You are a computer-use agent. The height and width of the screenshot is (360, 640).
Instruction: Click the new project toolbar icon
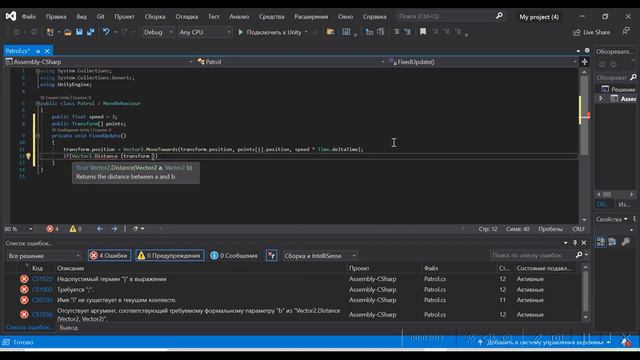pyautogui.click(x=50, y=32)
